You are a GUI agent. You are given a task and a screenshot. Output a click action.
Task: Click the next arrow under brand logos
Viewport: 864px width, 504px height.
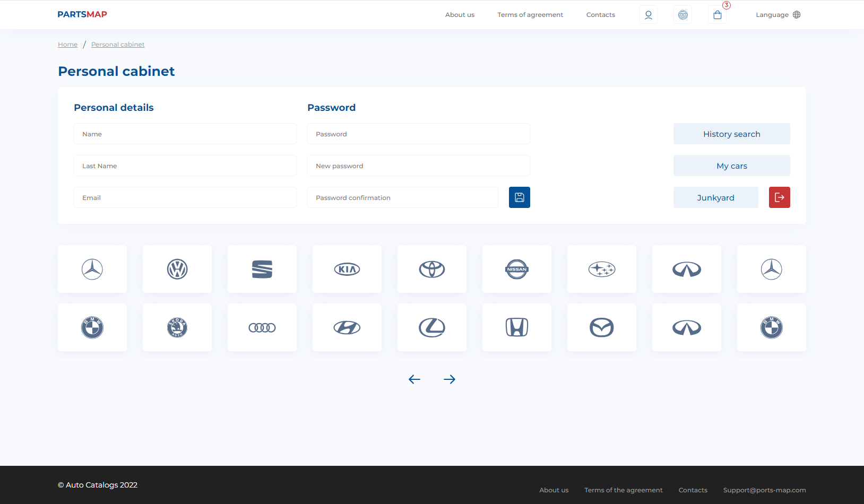(450, 379)
